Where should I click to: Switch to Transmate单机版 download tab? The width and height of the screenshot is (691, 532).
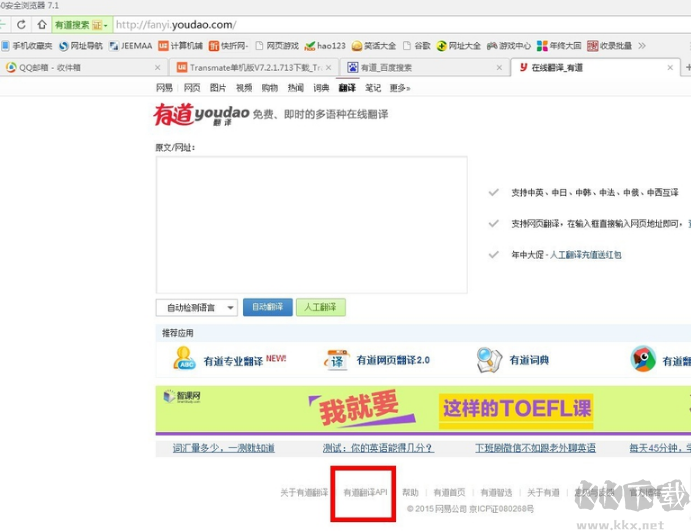click(x=254, y=67)
